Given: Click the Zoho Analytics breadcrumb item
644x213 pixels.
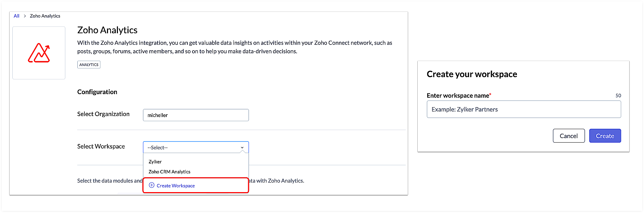Looking at the screenshot, I should (x=45, y=16).
